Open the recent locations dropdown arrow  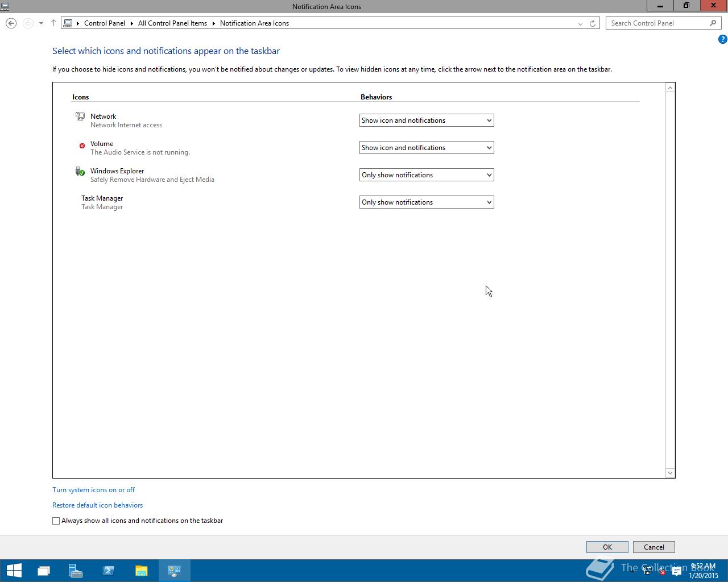(41, 23)
